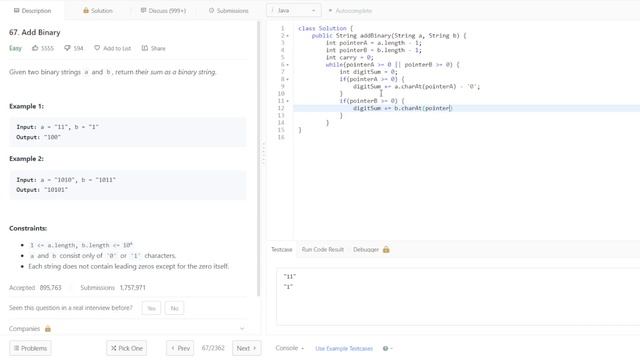The image size is (640, 360).
Task: Click the Easy difficulty label
Action: click(x=15, y=48)
